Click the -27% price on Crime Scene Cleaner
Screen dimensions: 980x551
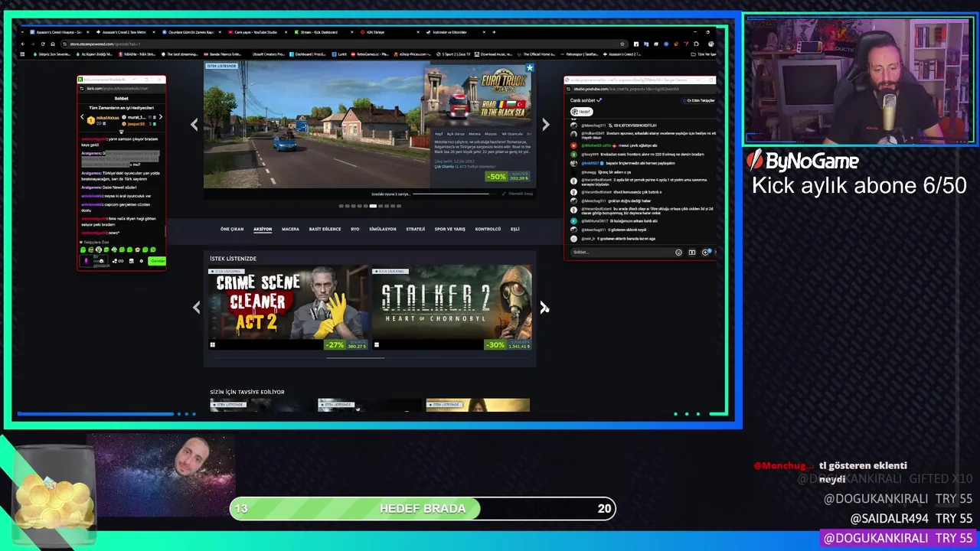click(x=346, y=344)
